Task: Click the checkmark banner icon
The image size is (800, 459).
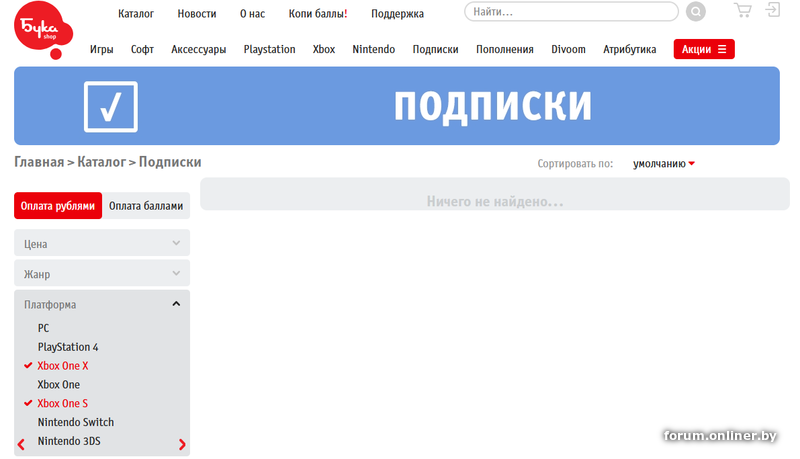Action: 111,107
